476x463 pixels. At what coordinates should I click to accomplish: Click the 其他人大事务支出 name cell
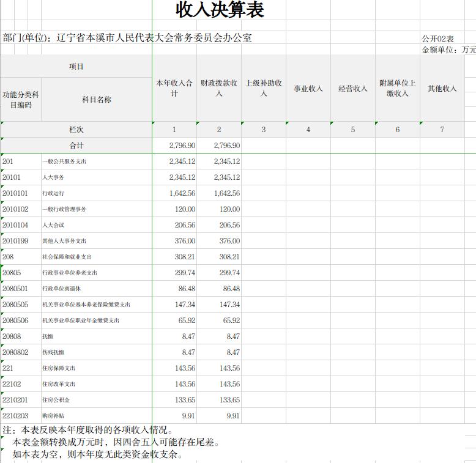[x=97, y=241]
